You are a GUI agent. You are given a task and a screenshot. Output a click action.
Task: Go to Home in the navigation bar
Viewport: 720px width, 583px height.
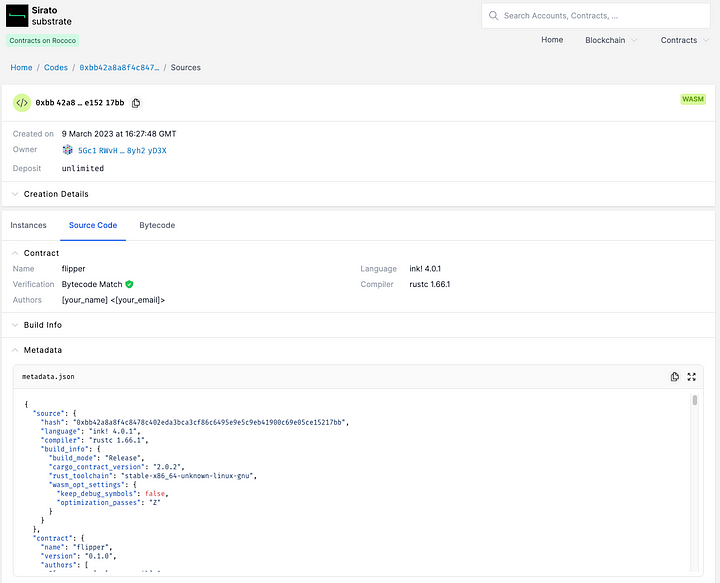[552, 40]
